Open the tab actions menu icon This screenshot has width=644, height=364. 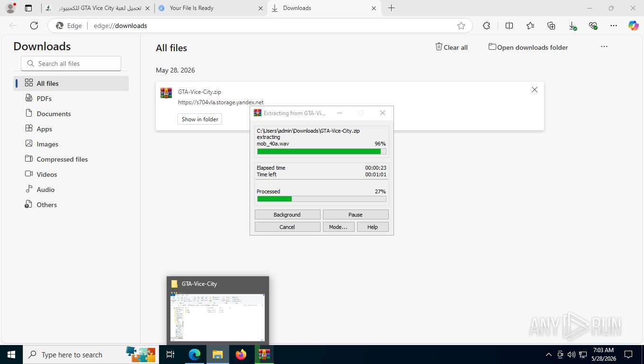tap(28, 8)
